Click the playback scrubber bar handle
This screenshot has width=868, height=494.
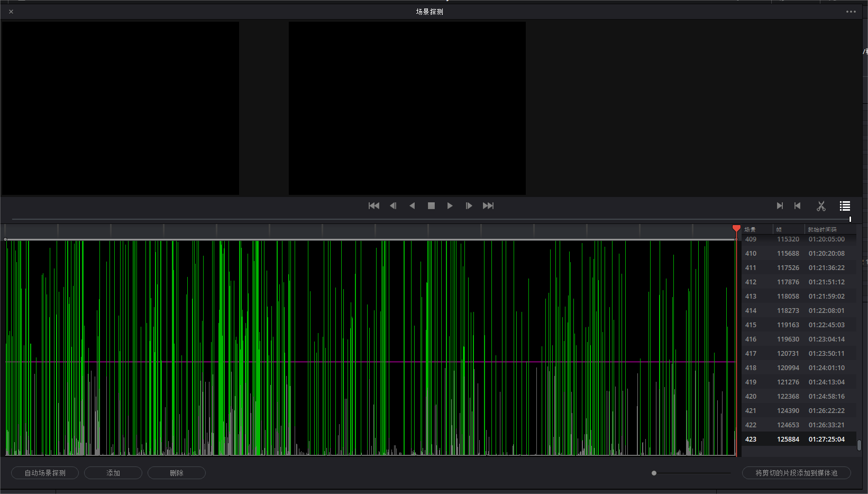[850, 219]
